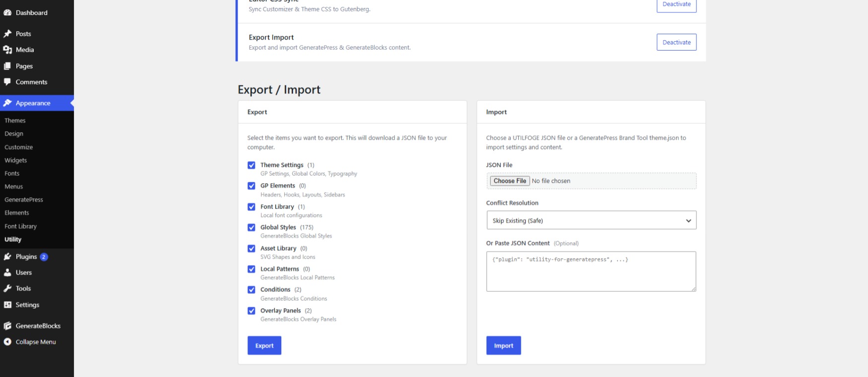Toggle the Global Styles checkbox
The height and width of the screenshot is (377, 868).
point(251,227)
